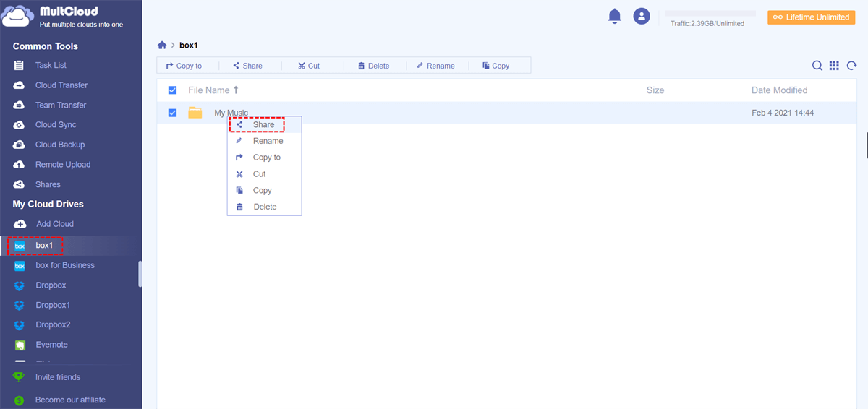Click the Become our affiliate dollar icon

[x=19, y=400]
